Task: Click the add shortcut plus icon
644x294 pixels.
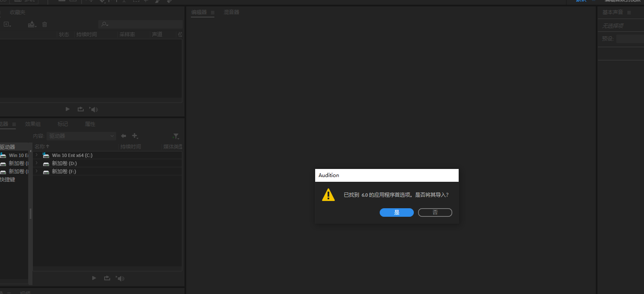Action: [135, 136]
